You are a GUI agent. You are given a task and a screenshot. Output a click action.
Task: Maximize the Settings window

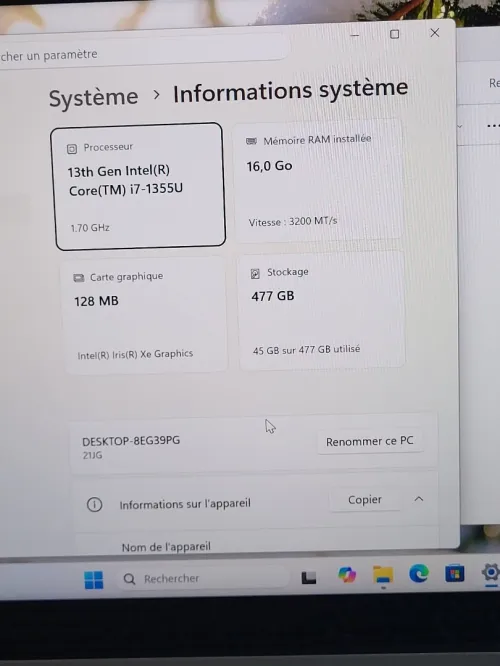[x=395, y=34]
